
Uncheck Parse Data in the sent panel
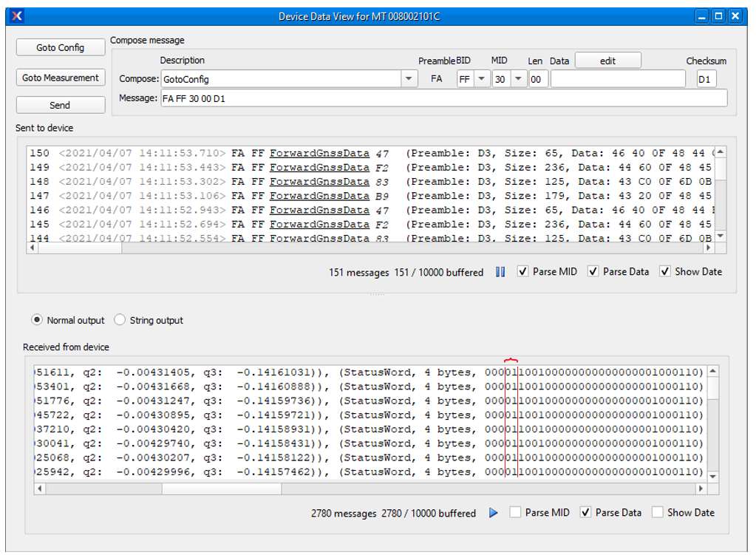pos(593,271)
